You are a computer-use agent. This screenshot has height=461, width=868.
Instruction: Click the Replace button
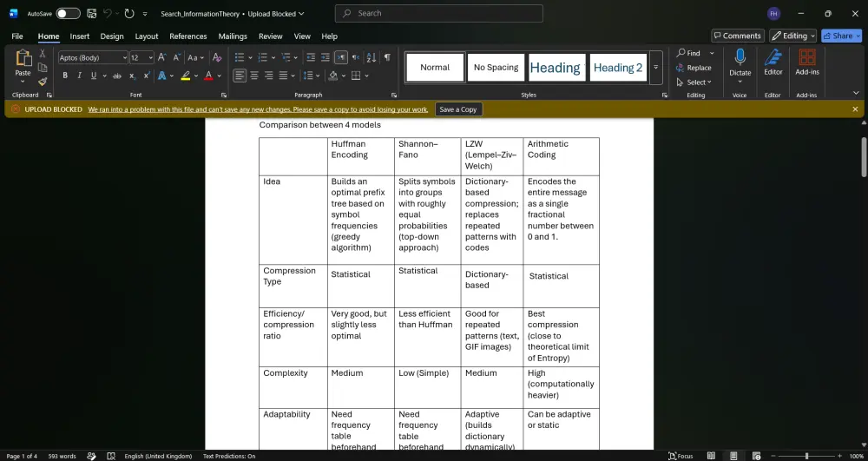tap(694, 68)
